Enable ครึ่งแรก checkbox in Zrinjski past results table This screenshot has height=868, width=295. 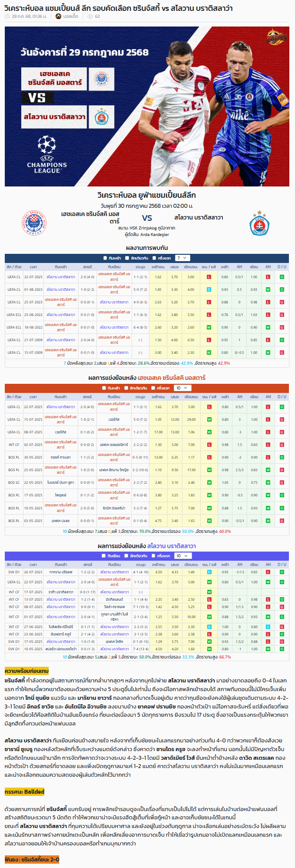coord(153,388)
